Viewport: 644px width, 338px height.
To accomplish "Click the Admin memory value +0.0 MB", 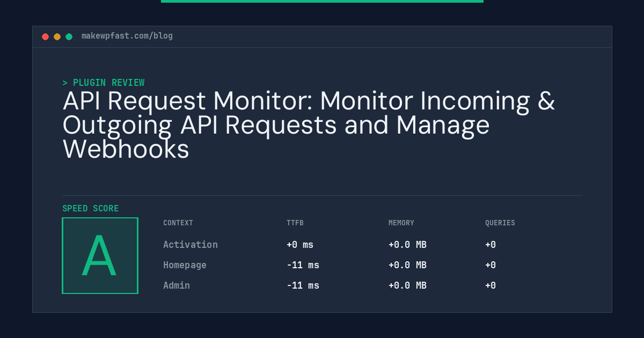I will 407,285.
